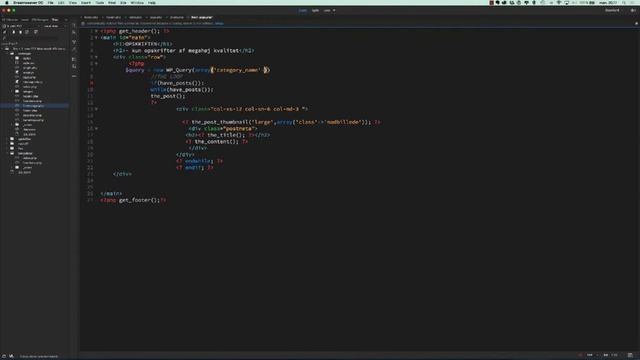Open Notification Center icon in menu bar

(x=633, y=2)
